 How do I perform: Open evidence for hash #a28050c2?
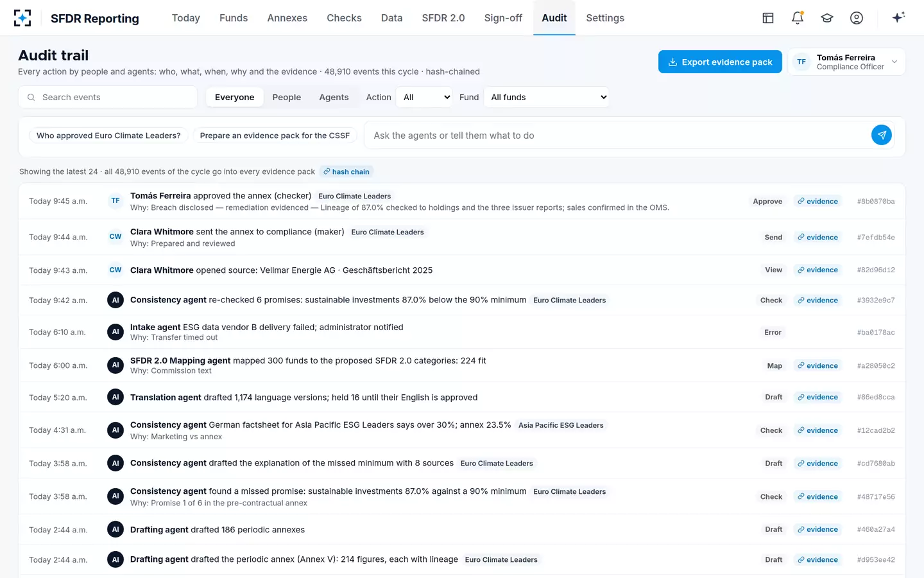pyautogui.click(x=818, y=366)
